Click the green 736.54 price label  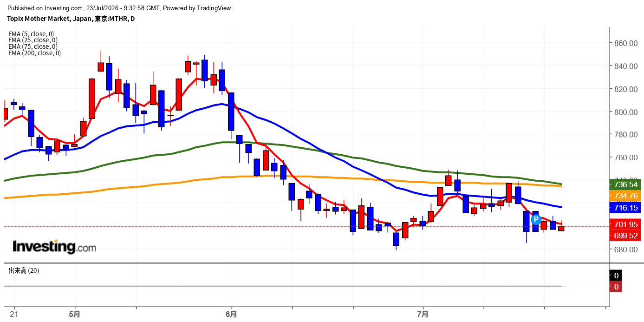[625, 184]
